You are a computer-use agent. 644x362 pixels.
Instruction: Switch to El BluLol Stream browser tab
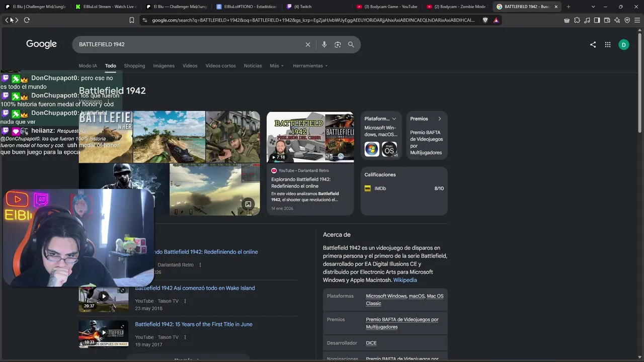pos(105,7)
